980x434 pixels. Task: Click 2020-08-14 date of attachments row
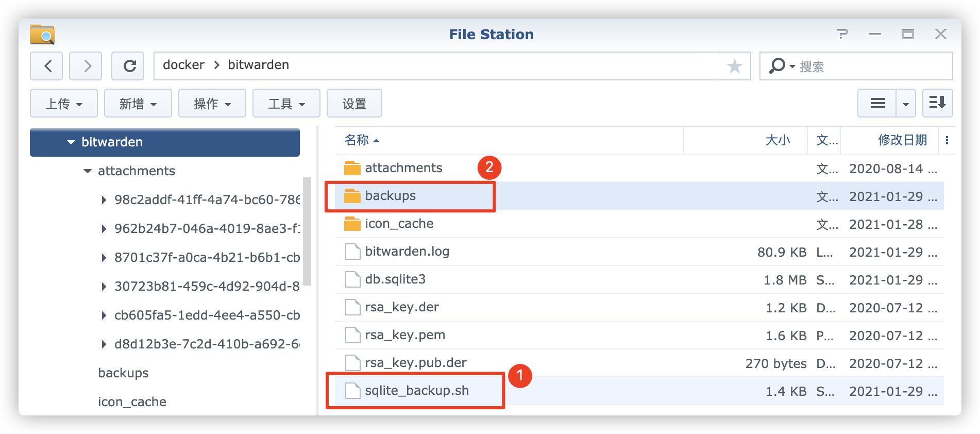[x=893, y=169]
